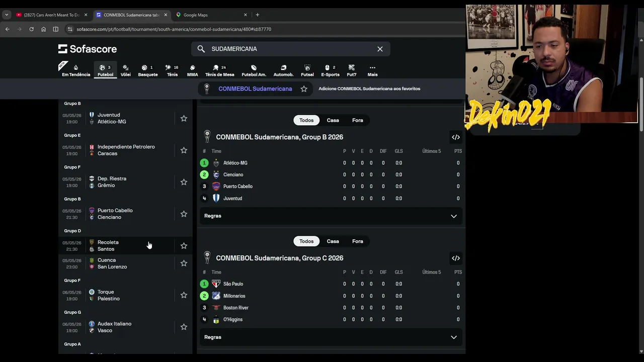Viewport: 644px width, 362px height.
Task: Click the search magnifier icon
Action: (x=201, y=49)
